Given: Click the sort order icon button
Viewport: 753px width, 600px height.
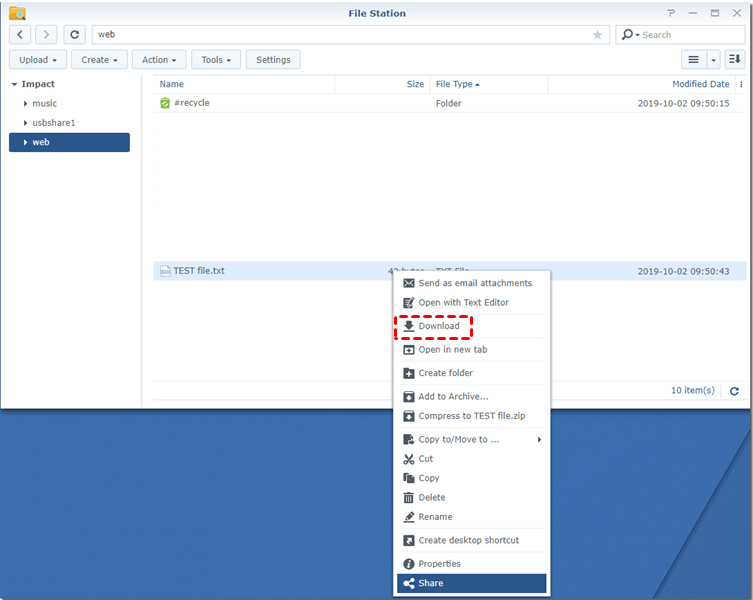Looking at the screenshot, I should click(x=734, y=60).
